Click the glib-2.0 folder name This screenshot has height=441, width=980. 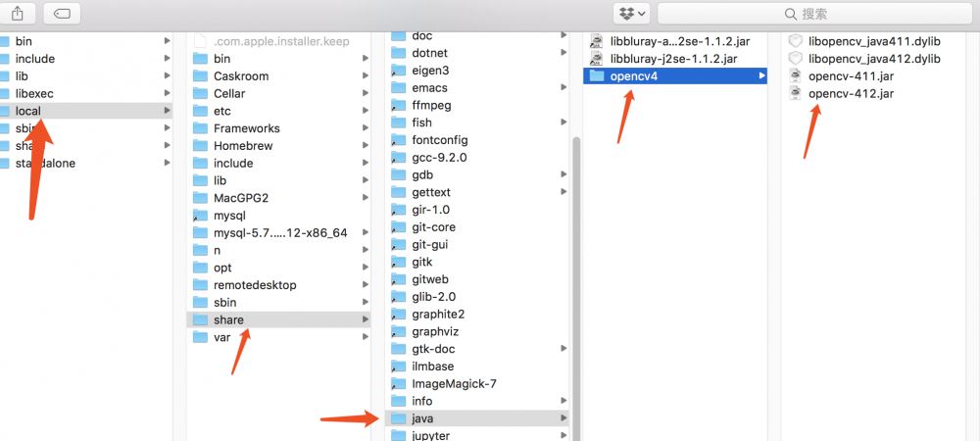433,297
